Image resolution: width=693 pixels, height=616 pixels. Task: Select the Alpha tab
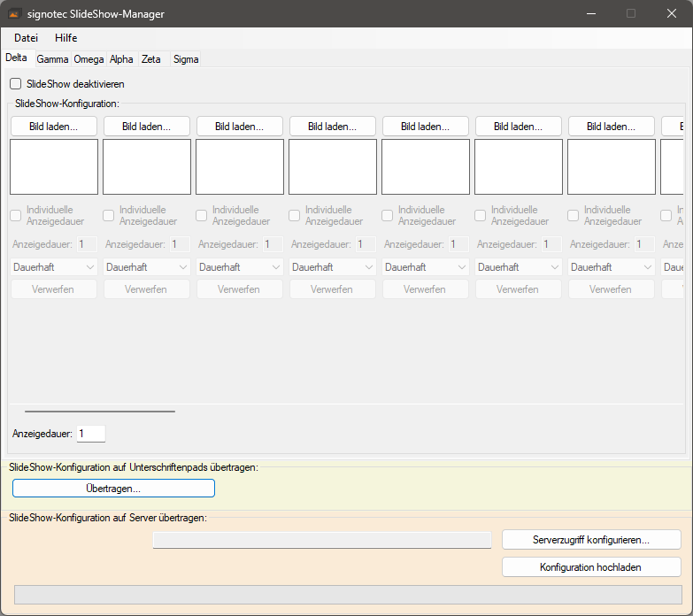[x=121, y=59]
